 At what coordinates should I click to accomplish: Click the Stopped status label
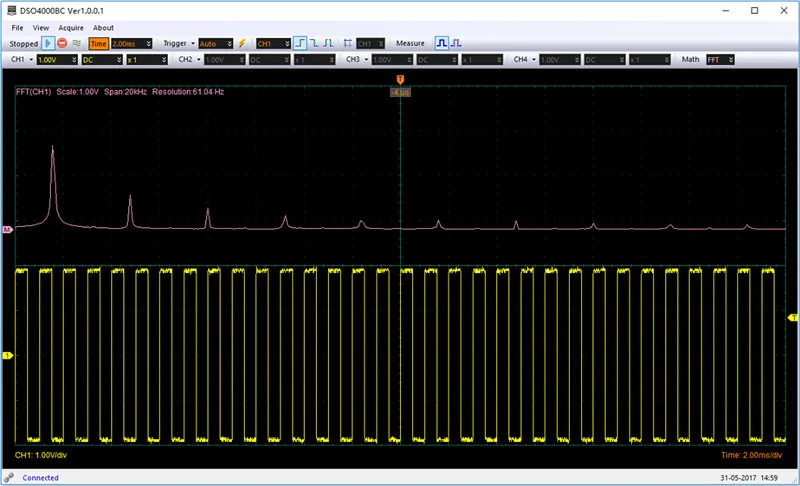23,44
